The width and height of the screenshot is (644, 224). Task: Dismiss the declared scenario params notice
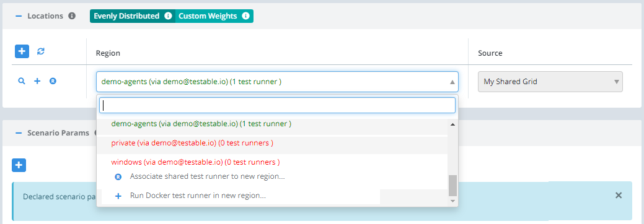619,196
